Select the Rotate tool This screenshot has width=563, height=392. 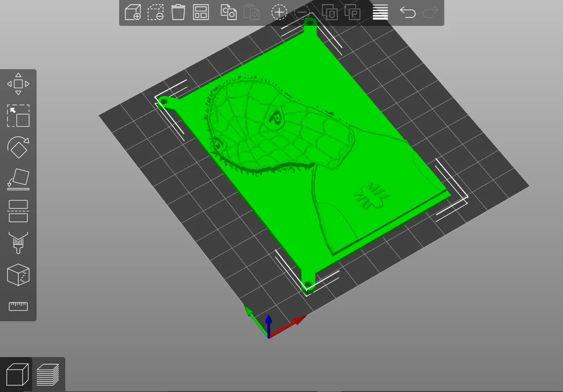point(18,147)
